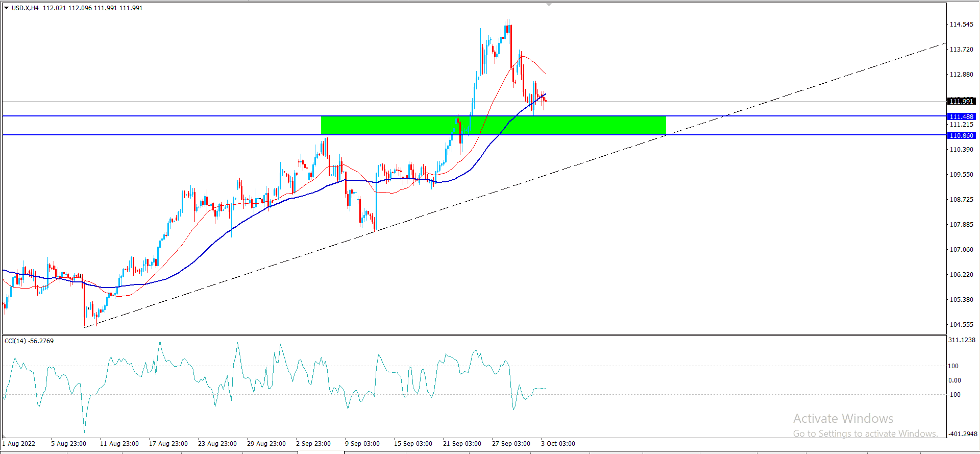Click the black 111.991 current price tag

[961, 101]
